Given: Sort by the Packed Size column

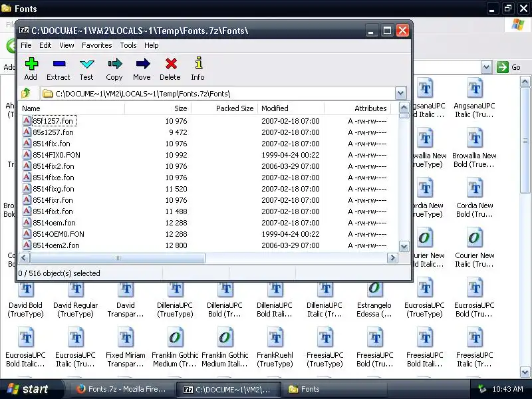Looking at the screenshot, I should (224, 108).
